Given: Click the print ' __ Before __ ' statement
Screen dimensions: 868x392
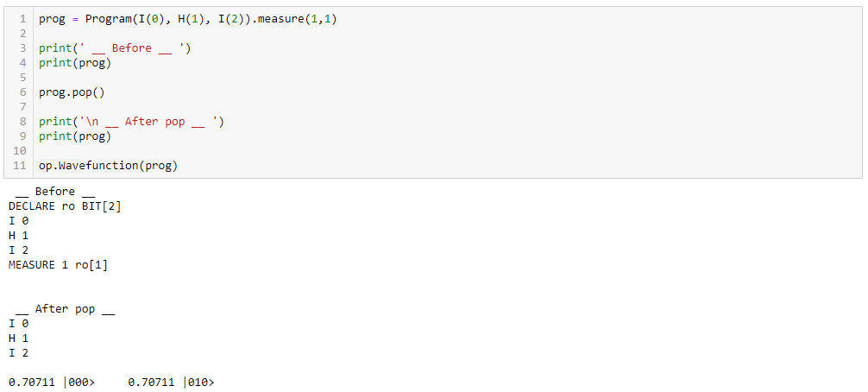Looking at the screenshot, I should [115, 48].
